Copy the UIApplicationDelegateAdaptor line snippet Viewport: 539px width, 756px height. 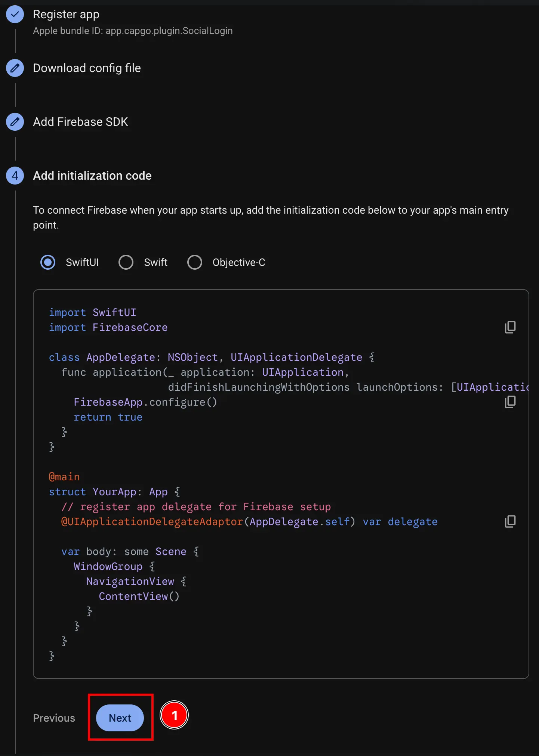[x=510, y=521]
